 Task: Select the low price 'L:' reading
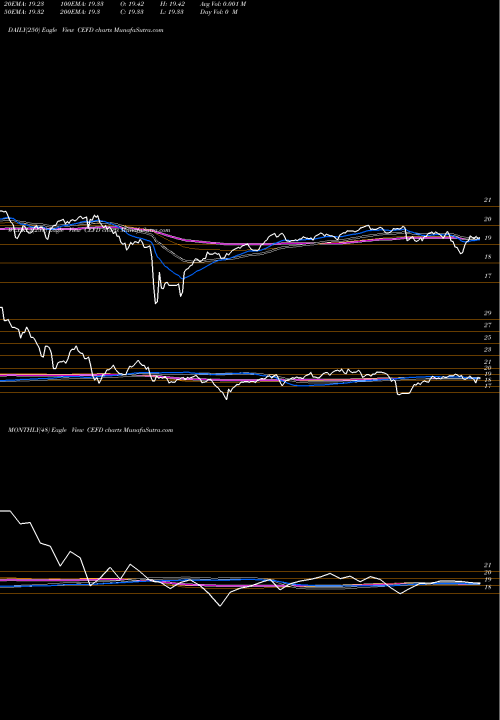pos(172,12)
